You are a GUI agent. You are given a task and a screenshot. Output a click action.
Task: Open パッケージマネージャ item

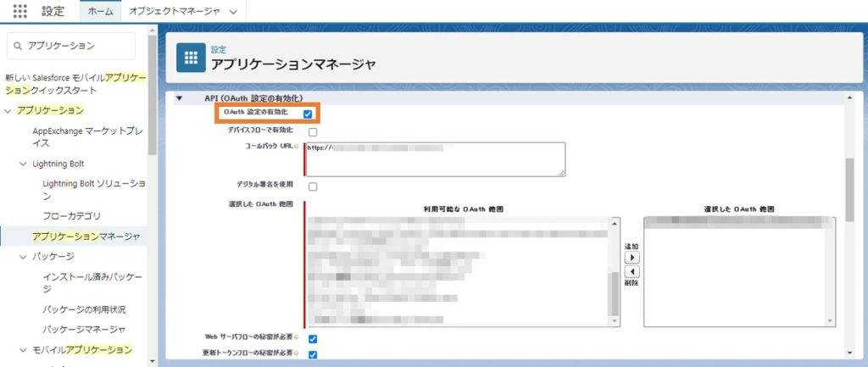tap(84, 330)
